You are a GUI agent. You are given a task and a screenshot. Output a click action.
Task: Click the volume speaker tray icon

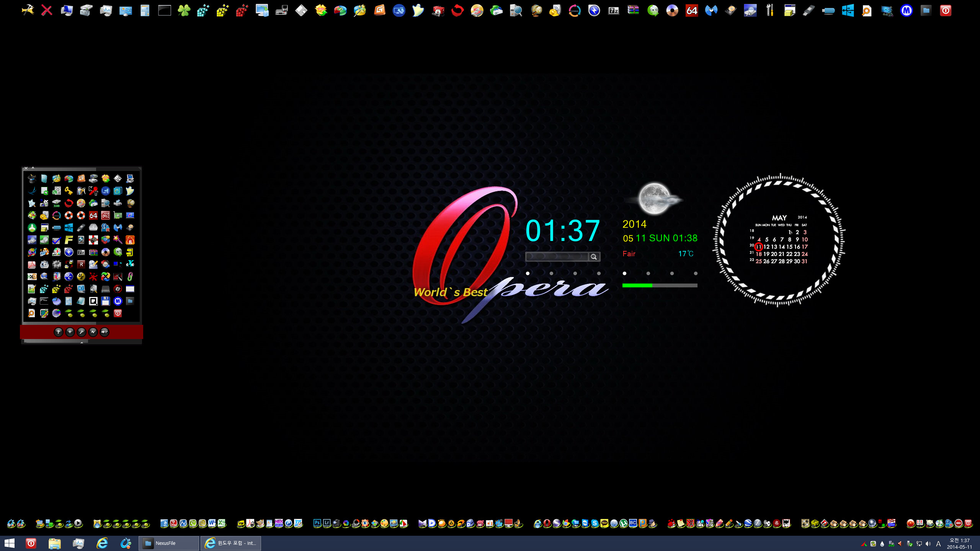pyautogui.click(x=928, y=544)
